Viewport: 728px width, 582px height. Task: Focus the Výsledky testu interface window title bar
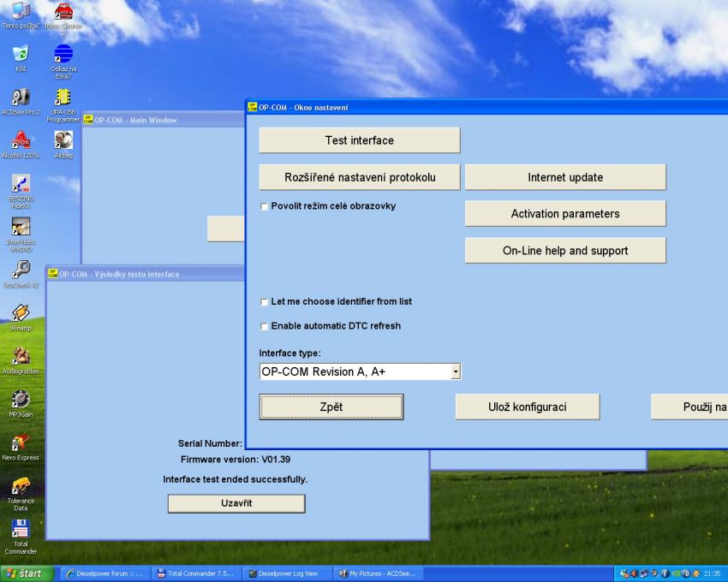click(x=146, y=274)
